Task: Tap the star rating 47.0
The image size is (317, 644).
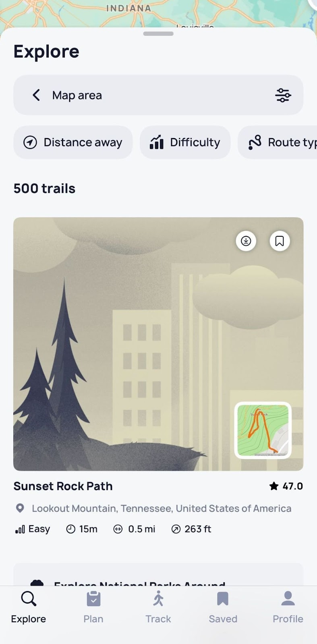Action: (286, 486)
